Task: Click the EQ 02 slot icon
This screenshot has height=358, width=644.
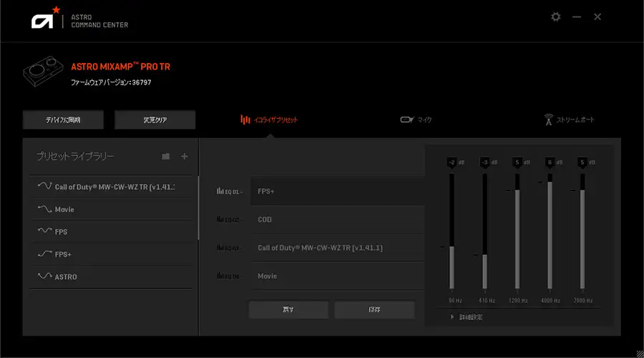Action: click(x=220, y=220)
